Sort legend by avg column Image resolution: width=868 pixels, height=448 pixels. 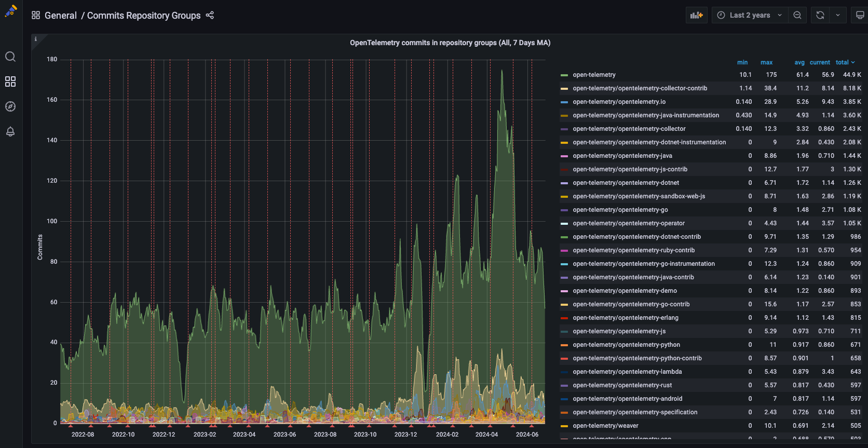point(799,62)
